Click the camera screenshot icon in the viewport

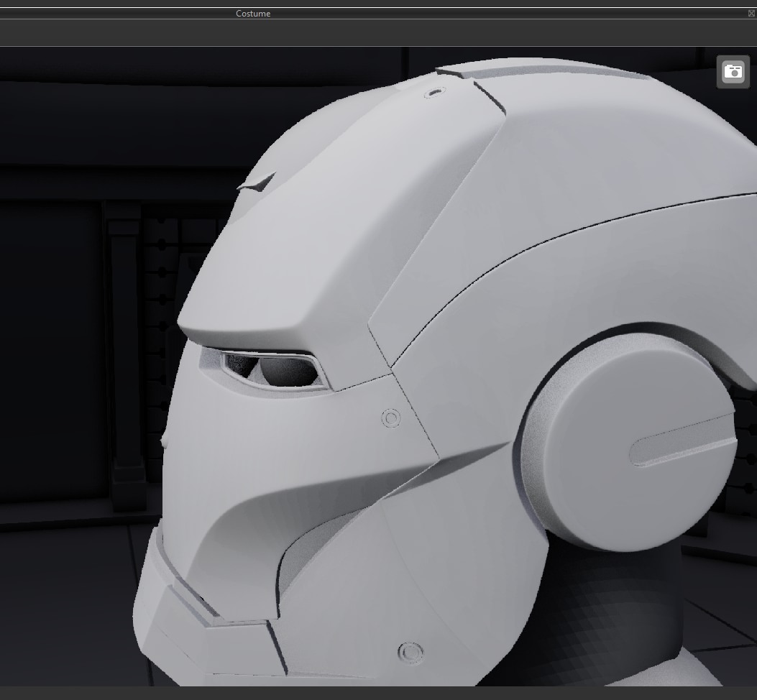[x=733, y=72]
